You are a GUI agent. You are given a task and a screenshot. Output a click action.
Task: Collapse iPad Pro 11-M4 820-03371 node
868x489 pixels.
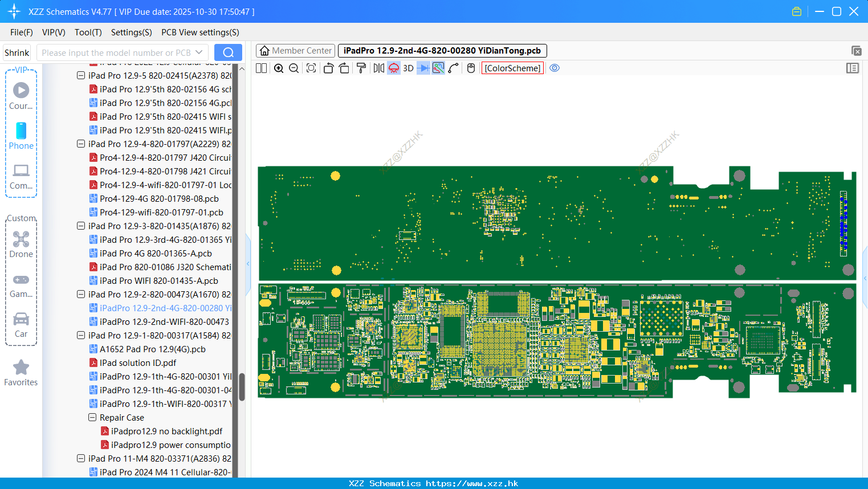[x=81, y=458]
